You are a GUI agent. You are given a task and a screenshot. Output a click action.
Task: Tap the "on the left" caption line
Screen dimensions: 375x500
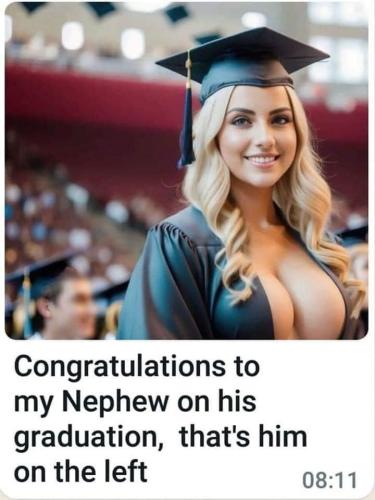click(x=81, y=472)
